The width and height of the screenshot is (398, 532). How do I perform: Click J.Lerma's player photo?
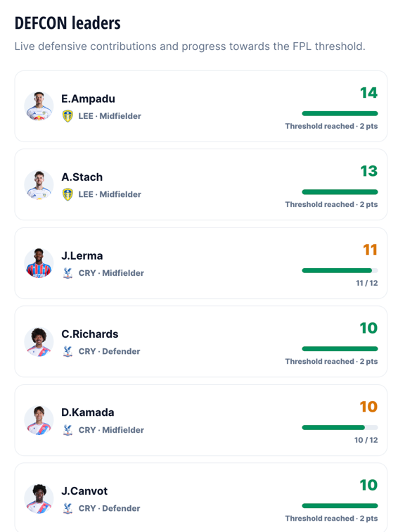pyautogui.click(x=39, y=263)
